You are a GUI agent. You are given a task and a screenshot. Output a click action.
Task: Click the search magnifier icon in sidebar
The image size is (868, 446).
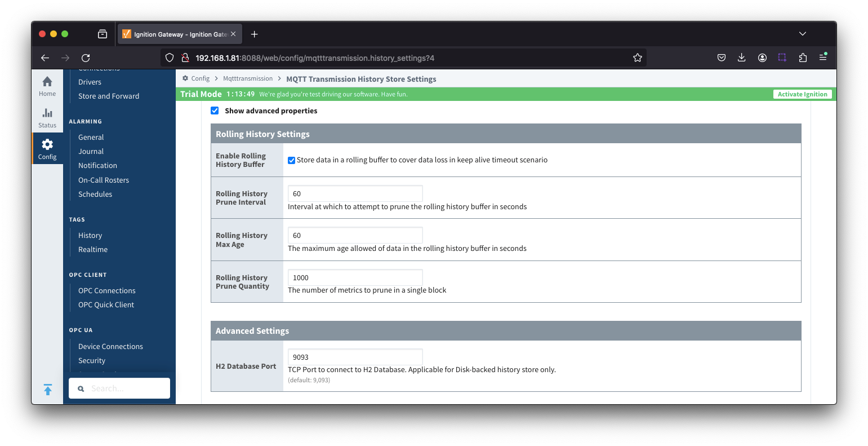click(x=81, y=388)
